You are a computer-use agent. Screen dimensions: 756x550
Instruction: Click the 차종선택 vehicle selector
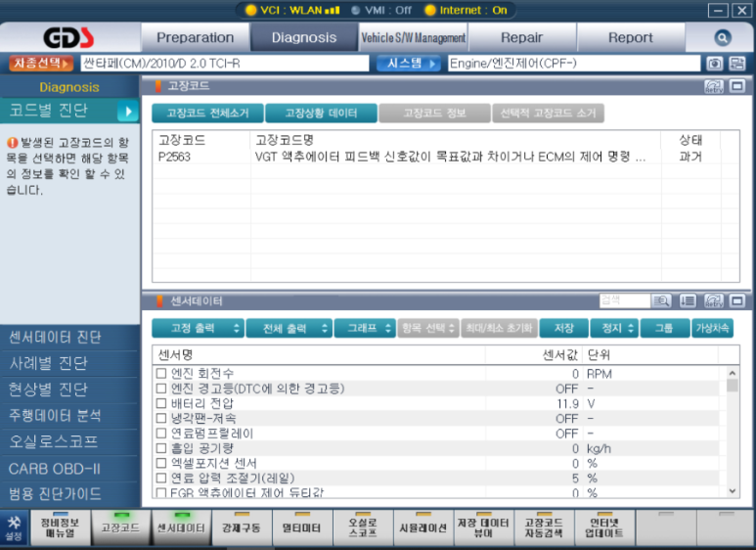pos(40,64)
